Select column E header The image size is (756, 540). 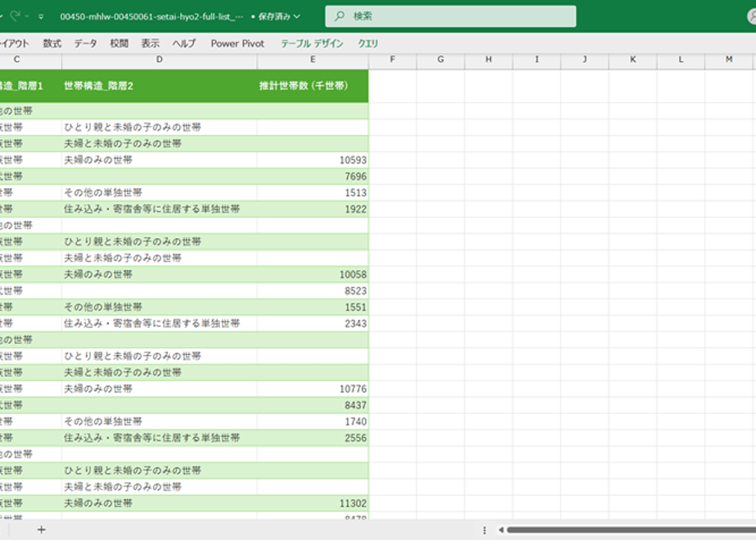(x=313, y=59)
